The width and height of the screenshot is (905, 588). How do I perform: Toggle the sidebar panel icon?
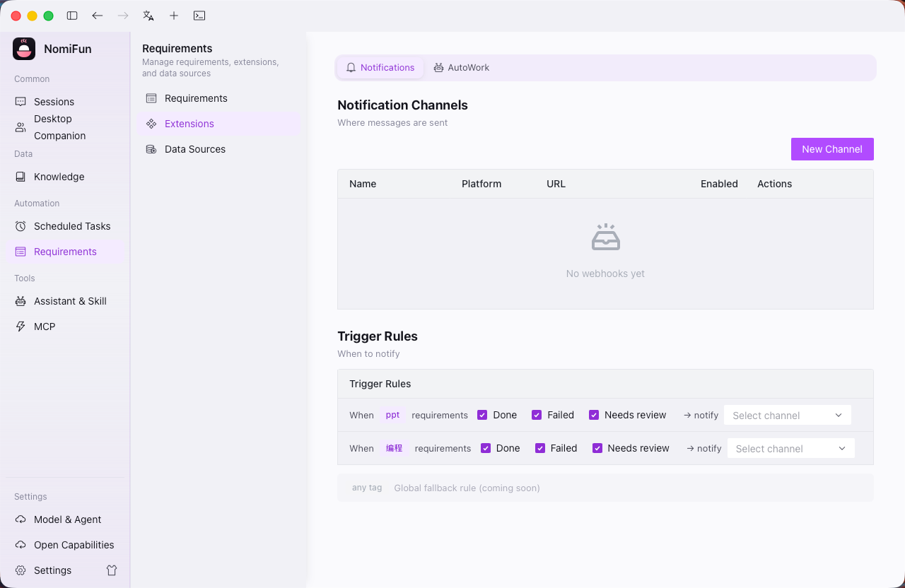coord(72,16)
